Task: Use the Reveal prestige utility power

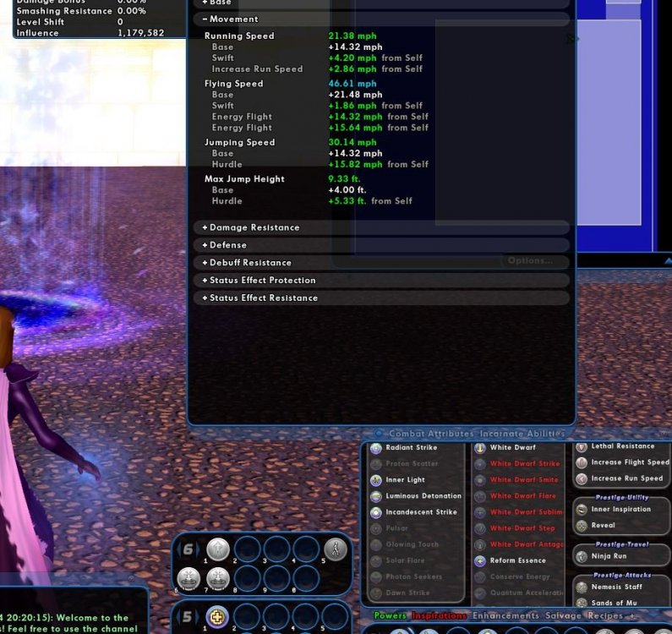Action: click(582, 526)
